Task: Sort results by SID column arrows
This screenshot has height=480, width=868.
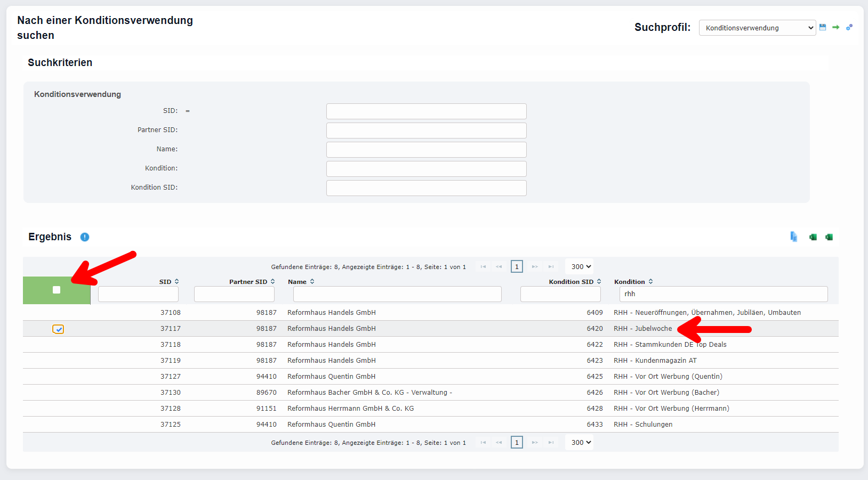Action: coord(176,282)
